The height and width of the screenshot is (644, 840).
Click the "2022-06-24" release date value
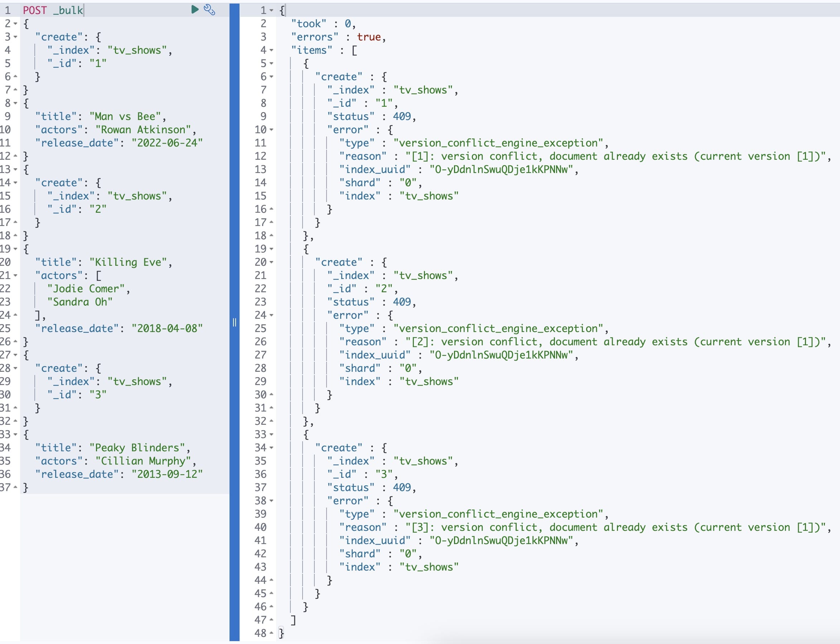pyautogui.click(x=167, y=143)
